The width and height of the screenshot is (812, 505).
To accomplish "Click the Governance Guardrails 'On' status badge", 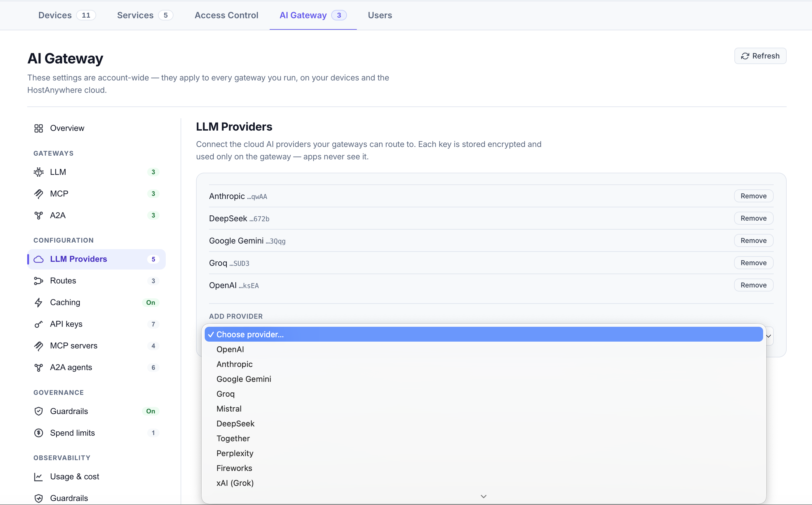I will tap(151, 411).
